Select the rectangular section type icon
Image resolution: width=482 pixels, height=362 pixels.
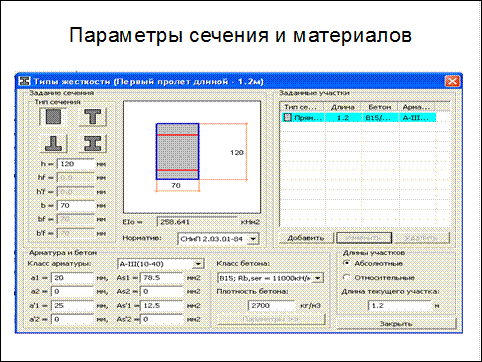click(x=53, y=117)
